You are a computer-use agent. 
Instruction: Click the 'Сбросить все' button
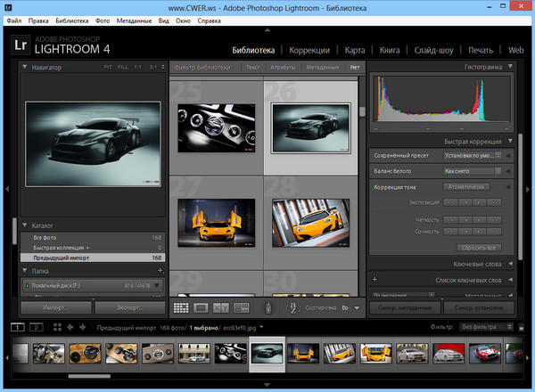pos(479,247)
